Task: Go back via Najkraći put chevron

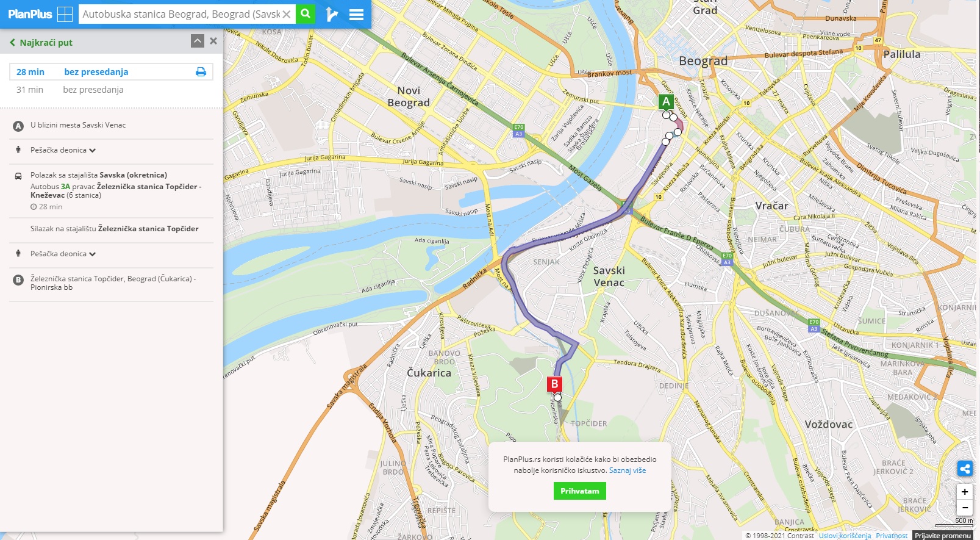Action: pos(12,43)
